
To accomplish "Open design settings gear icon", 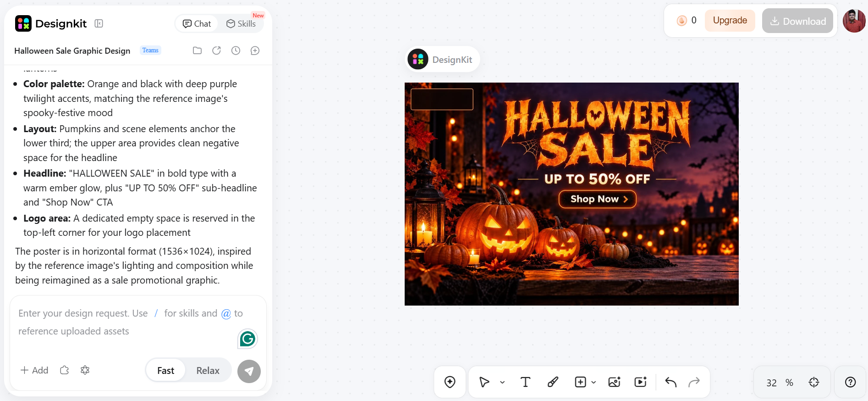I will (85, 370).
